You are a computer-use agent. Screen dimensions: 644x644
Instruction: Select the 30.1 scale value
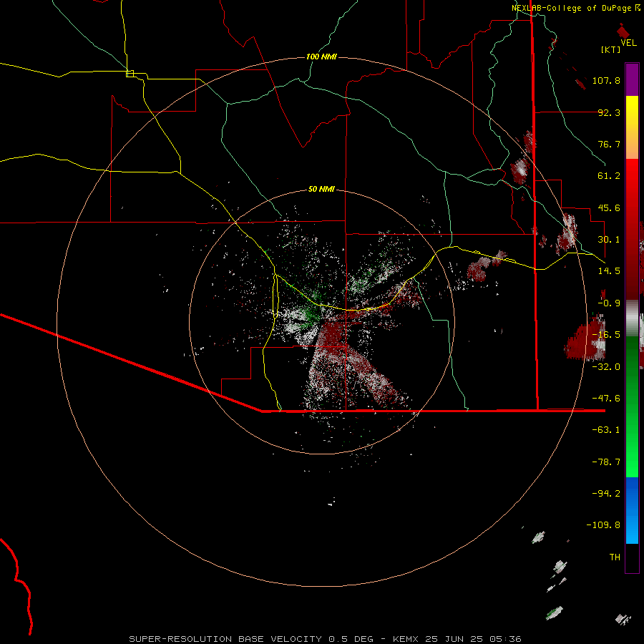pyautogui.click(x=609, y=240)
